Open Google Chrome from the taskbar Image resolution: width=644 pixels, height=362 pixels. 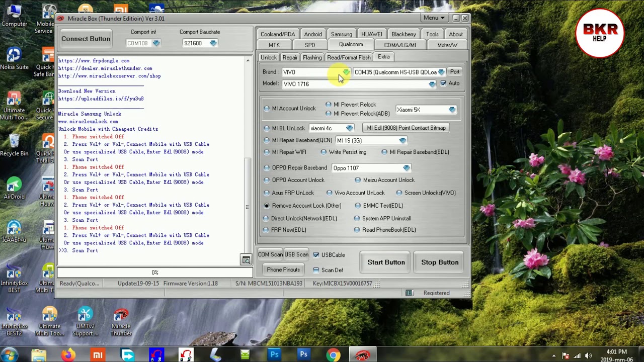(333, 355)
